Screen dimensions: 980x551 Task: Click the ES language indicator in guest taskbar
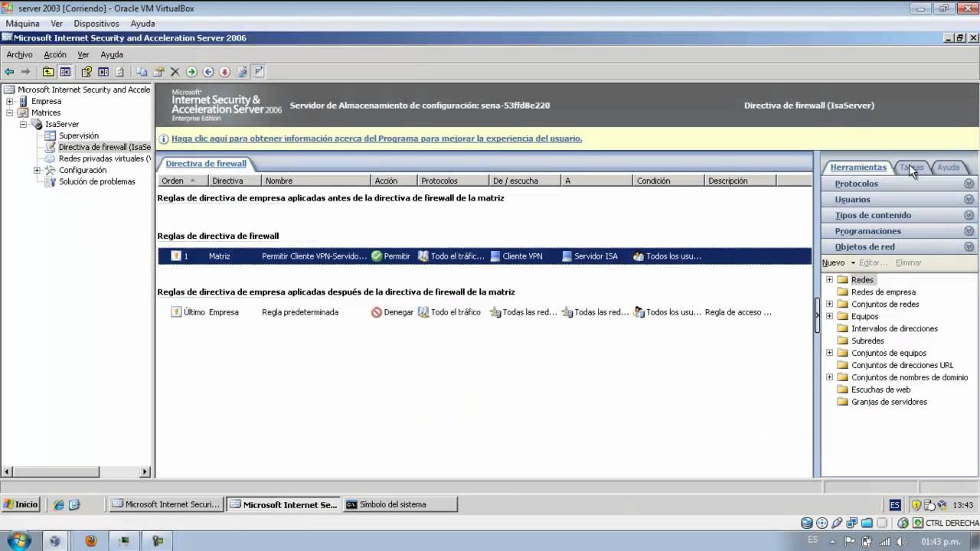point(895,505)
